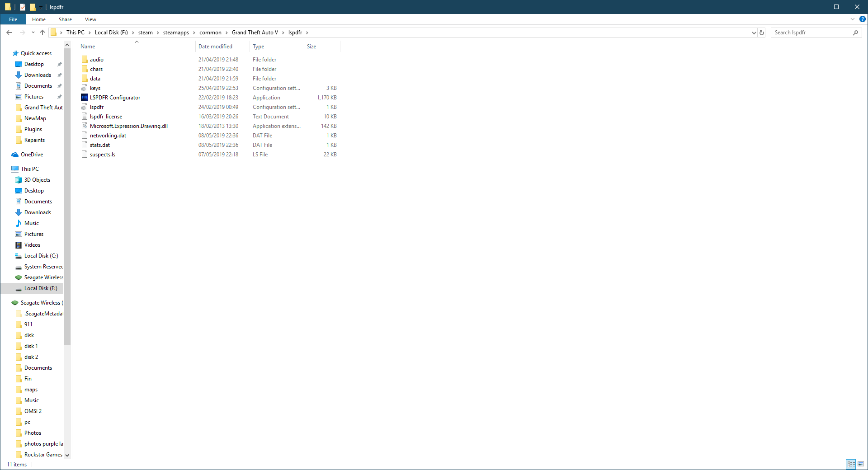Switch to details view in status bar
Image resolution: width=868 pixels, height=470 pixels.
851,464
